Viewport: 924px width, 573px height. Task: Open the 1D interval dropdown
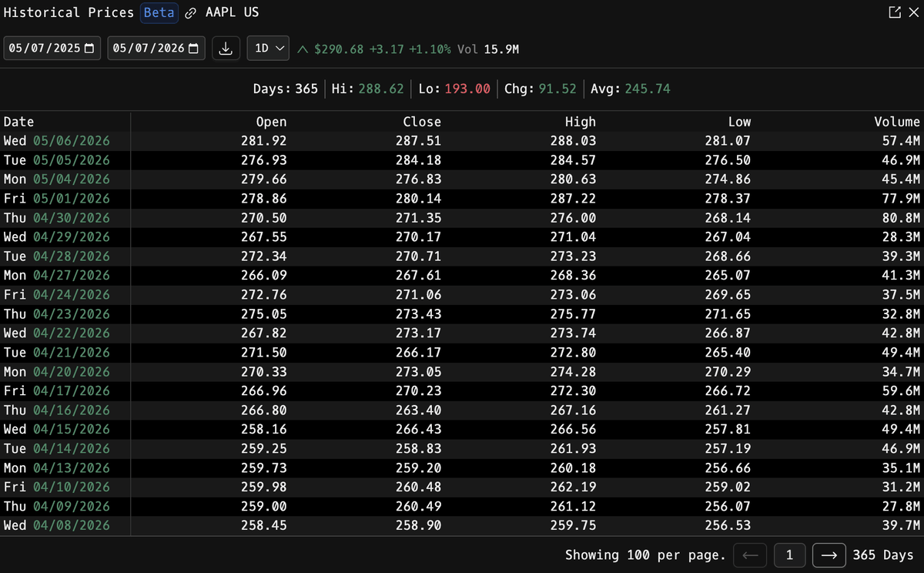[x=268, y=49]
